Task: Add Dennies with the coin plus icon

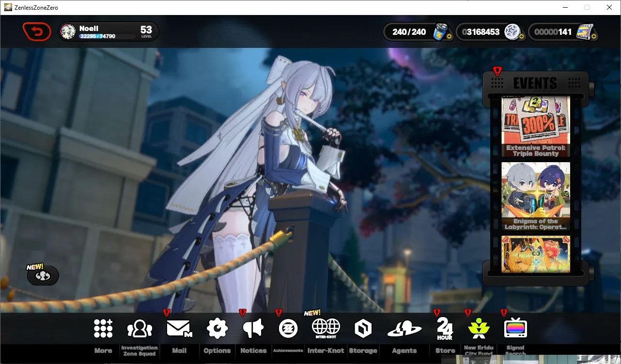Action: click(522, 36)
